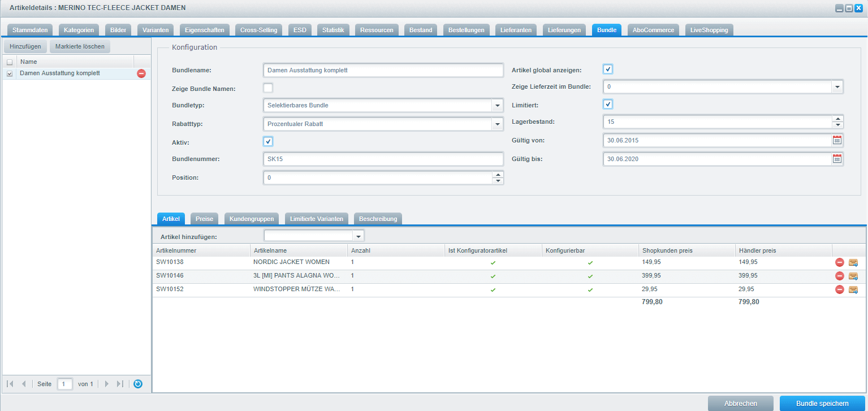Sort by Artikelnummer column header
Image resolution: width=868 pixels, height=411 pixels.
point(201,250)
